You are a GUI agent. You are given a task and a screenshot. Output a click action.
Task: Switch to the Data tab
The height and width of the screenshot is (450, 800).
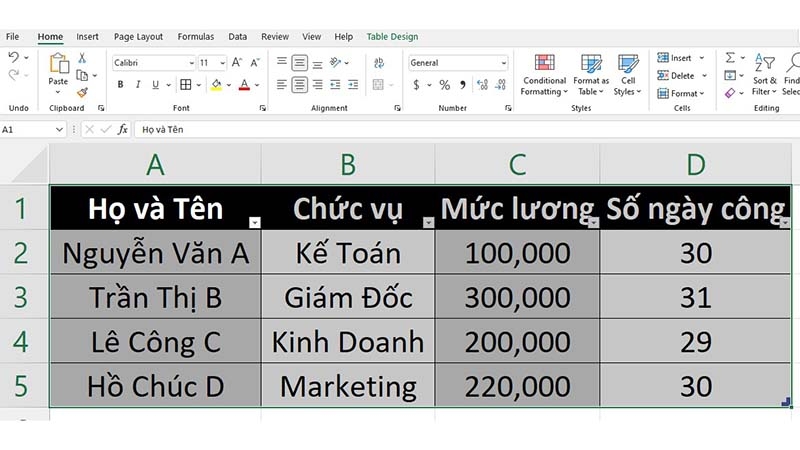pos(237,37)
